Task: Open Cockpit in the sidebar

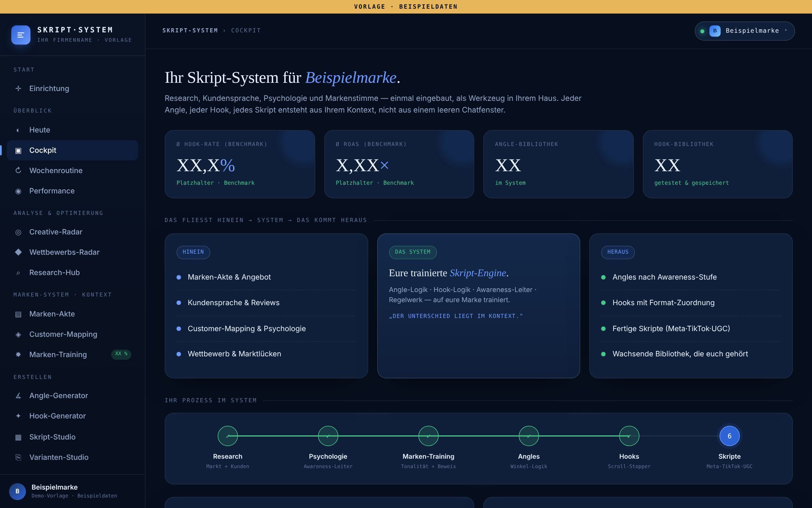Action: [x=72, y=150]
